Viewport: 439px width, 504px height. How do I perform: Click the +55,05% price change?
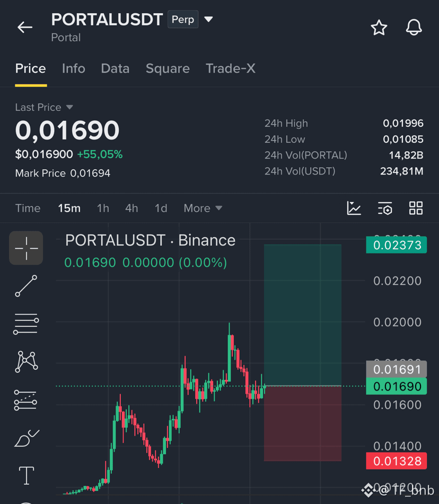pyautogui.click(x=100, y=154)
